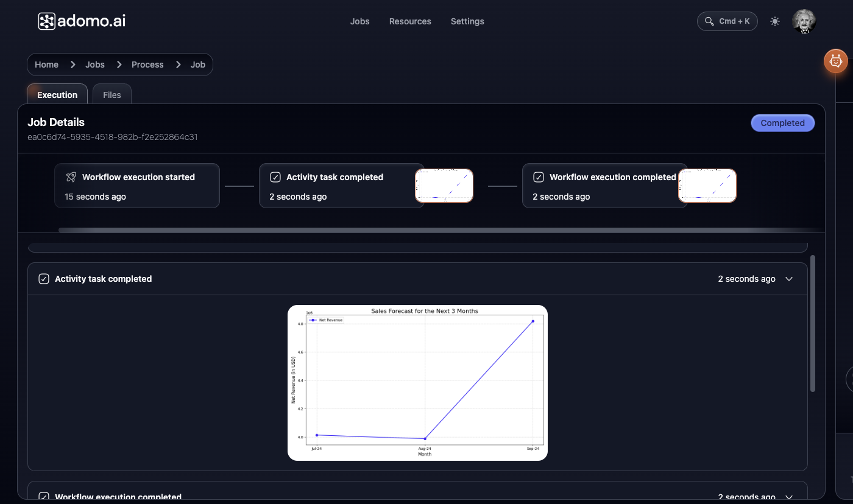853x504 pixels.
Task: Open the Settings menu item
Action: click(x=467, y=21)
